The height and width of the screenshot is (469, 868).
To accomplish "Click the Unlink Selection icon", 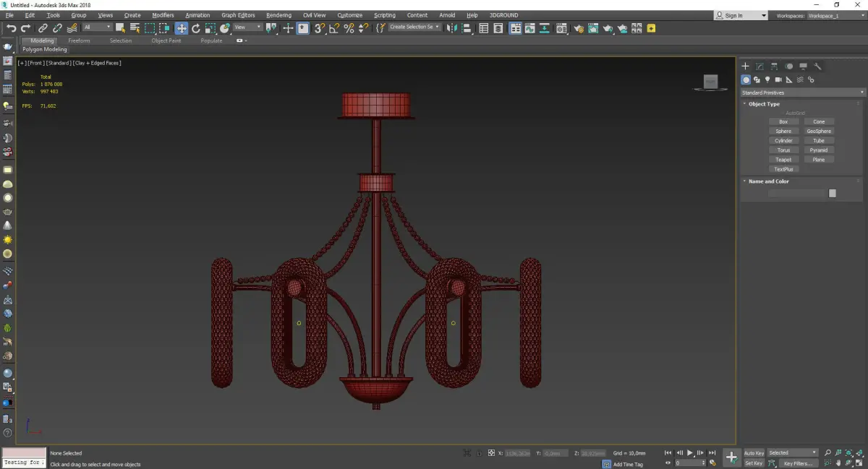I will [x=57, y=28].
